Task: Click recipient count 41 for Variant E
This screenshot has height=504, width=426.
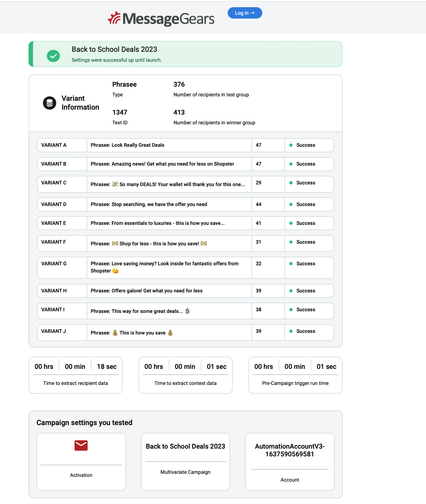Action: point(258,223)
